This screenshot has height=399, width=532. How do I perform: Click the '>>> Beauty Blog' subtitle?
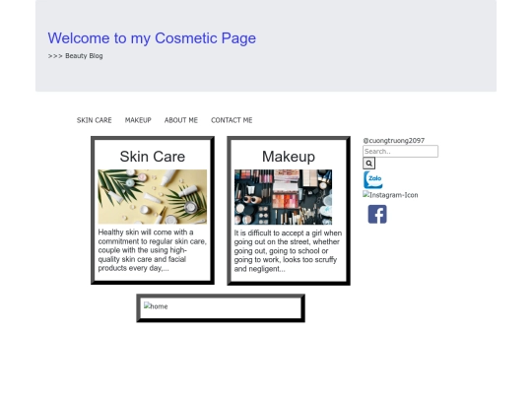pyautogui.click(x=75, y=55)
